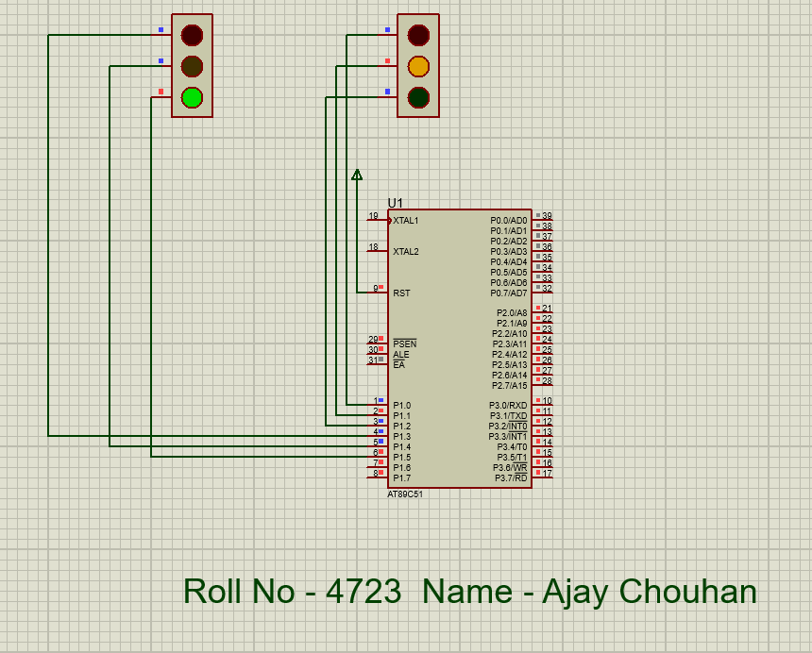Select the Roll No - 4723 Name text annotation
The width and height of the screenshot is (812, 653).
click(469, 592)
